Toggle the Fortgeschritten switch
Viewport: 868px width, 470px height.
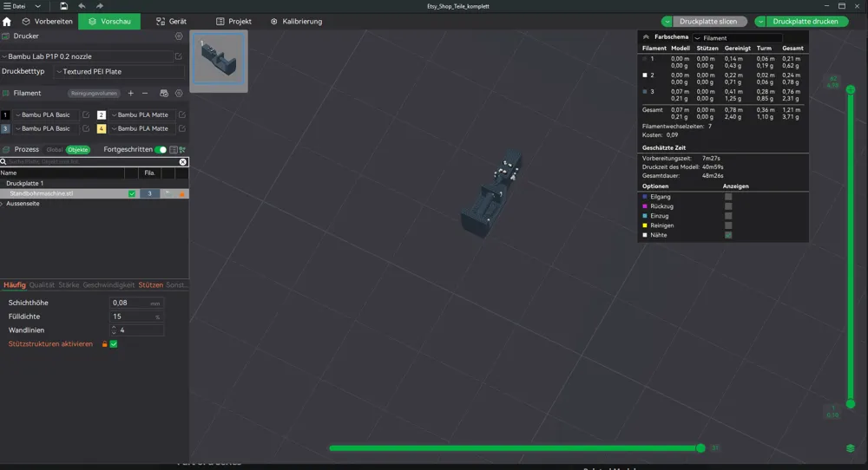pos(161,150)
